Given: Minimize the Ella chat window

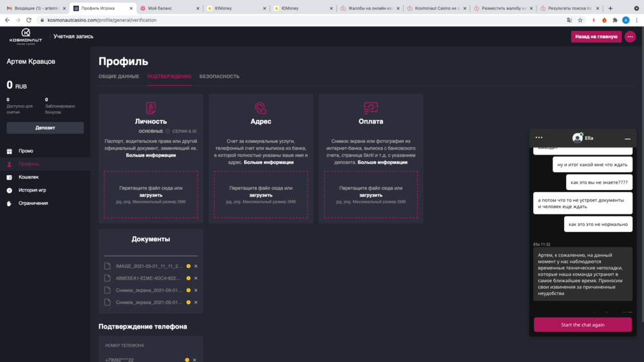Looking at the screenshot, I should click(x=627, y=138).
